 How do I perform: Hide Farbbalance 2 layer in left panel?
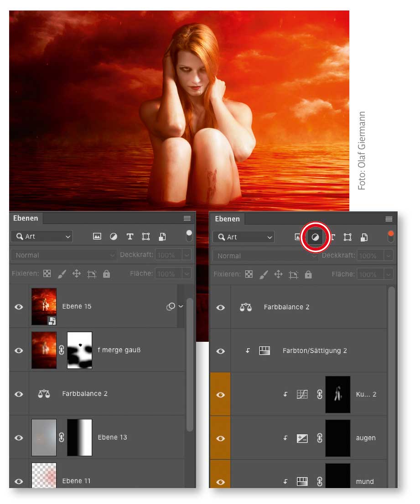(x=19, y=394)
